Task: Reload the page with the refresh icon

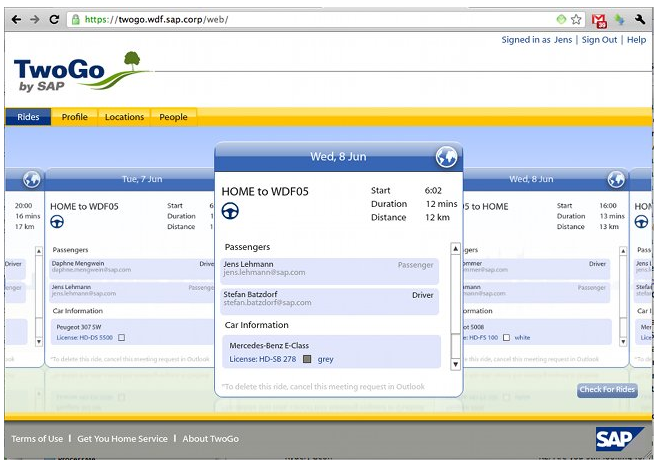Action: coord(54,19)
